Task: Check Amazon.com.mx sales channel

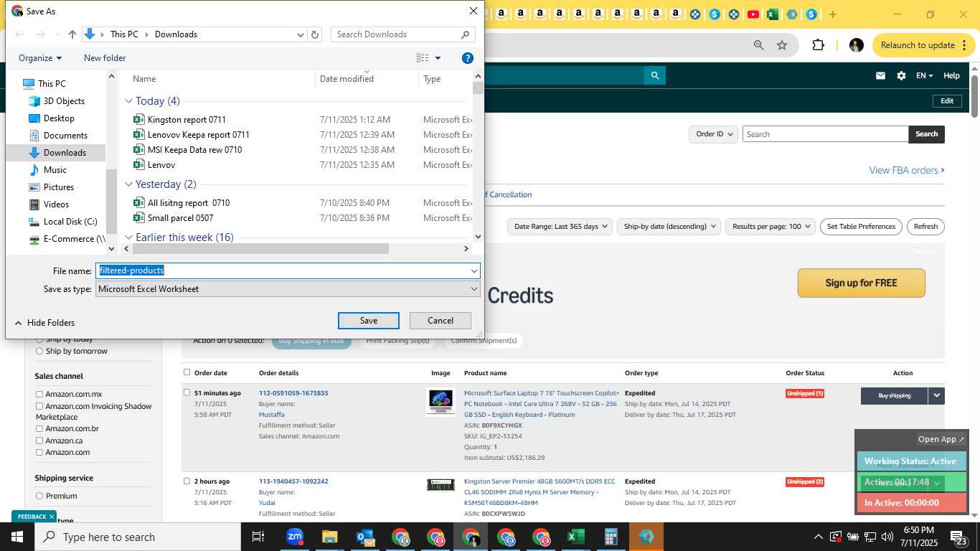Action: coord(39,395)
